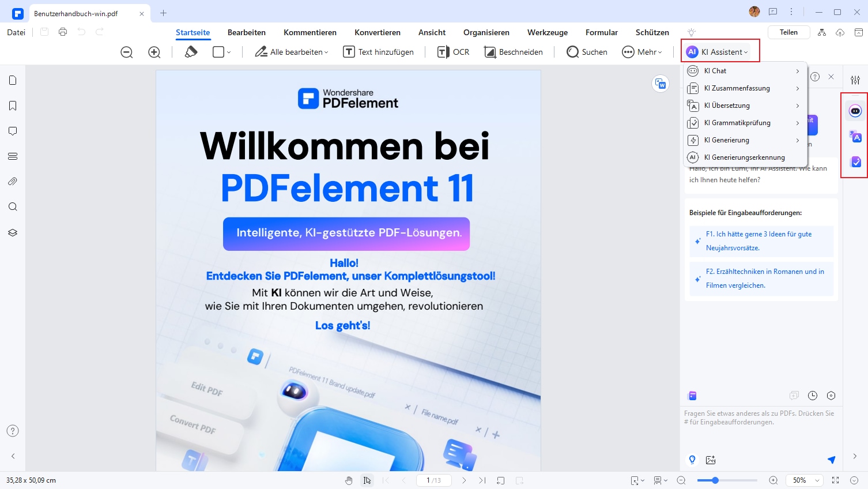Open layers panel in left sidebar
Screen dimensions: 868x489
13,232
